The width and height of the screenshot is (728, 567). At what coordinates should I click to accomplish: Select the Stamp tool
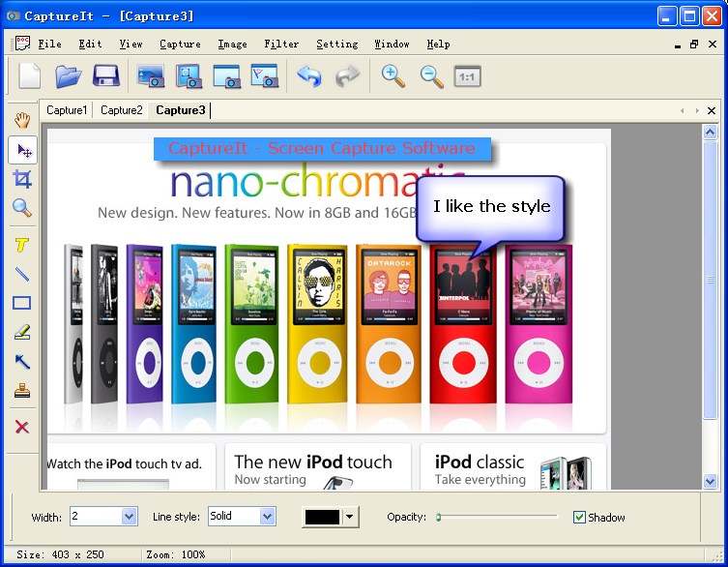22,390
